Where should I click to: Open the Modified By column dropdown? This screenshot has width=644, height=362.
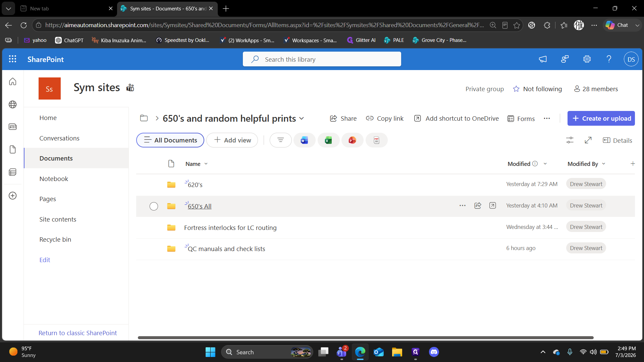[x=603, y=164]
